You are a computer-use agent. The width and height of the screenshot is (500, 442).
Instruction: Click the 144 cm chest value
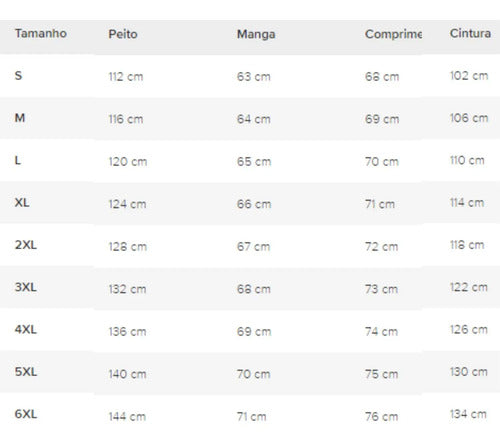(x=127, y=416)
